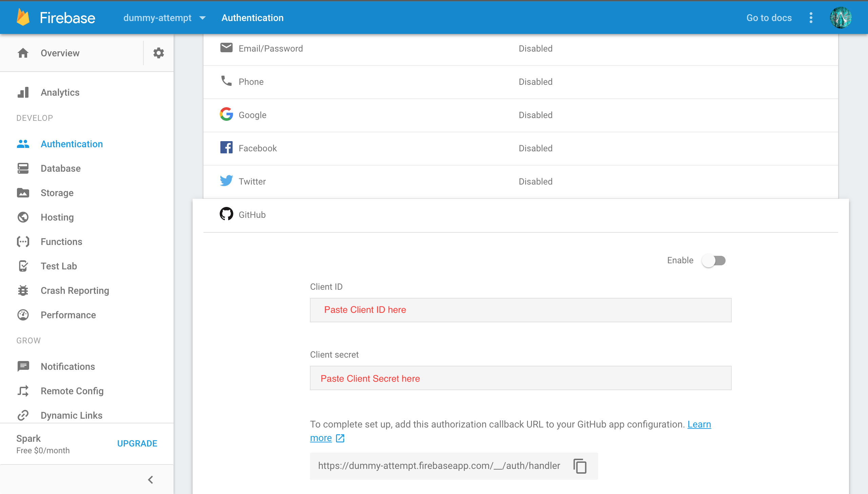Select Crash Reporting in the sidebar
This screenshot has height=494, width=868.
tap(75, 290)
